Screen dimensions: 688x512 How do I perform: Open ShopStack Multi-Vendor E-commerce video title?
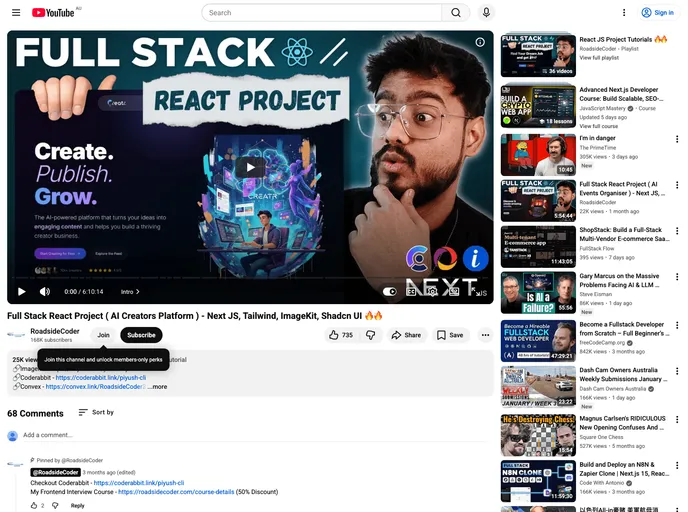point(624,234)
